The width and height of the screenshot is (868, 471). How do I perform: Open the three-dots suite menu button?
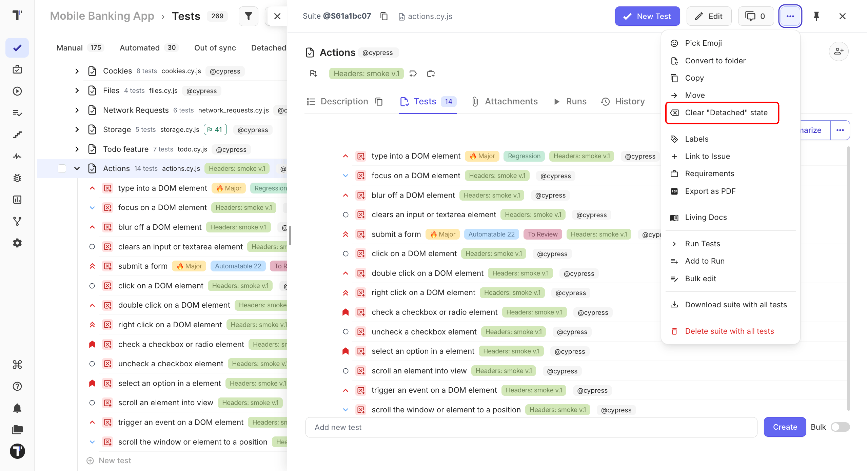[790, 16]
